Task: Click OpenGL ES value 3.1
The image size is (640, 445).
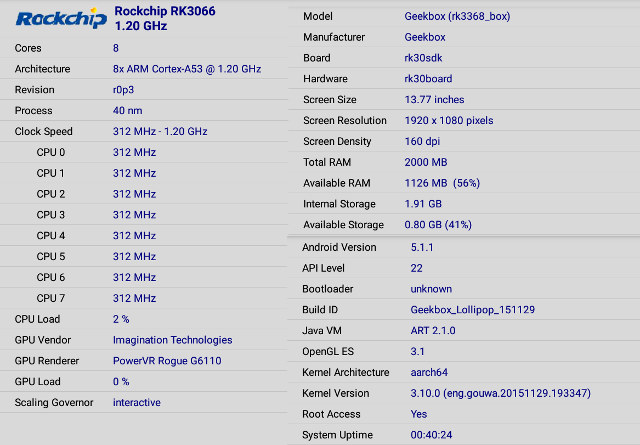Action: coord(417,352)
